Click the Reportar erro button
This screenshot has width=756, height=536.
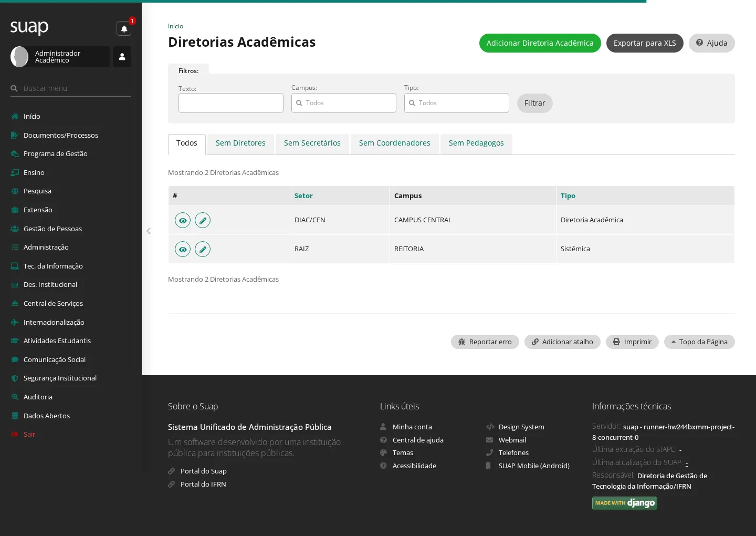tap(485, 342)
